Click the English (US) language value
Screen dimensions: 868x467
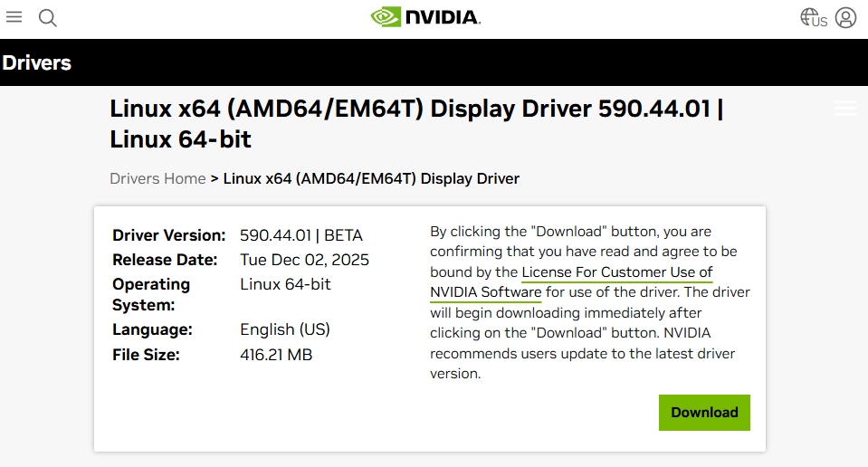click(284, 329)
